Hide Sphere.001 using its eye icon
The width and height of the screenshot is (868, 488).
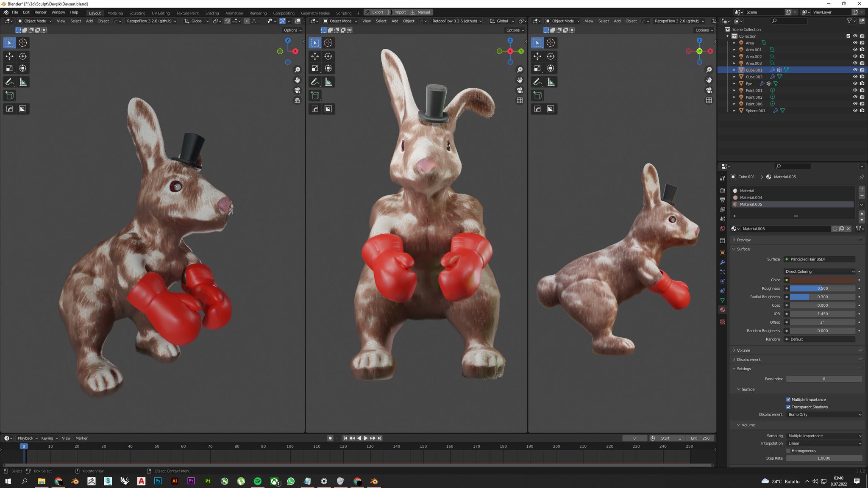855,111
